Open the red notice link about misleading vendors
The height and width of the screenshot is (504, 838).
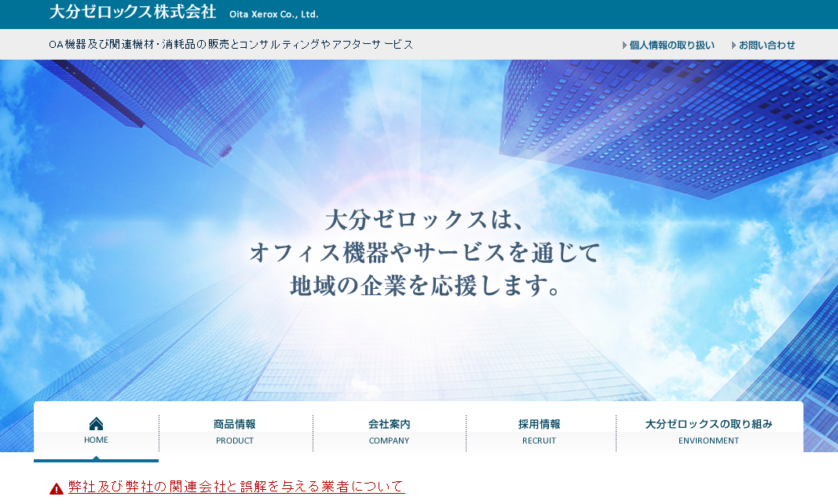click(236, 487)
